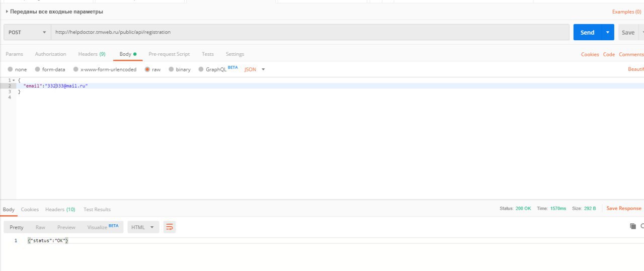
Task: Open the Cookies link near Code
Action: 590,54
